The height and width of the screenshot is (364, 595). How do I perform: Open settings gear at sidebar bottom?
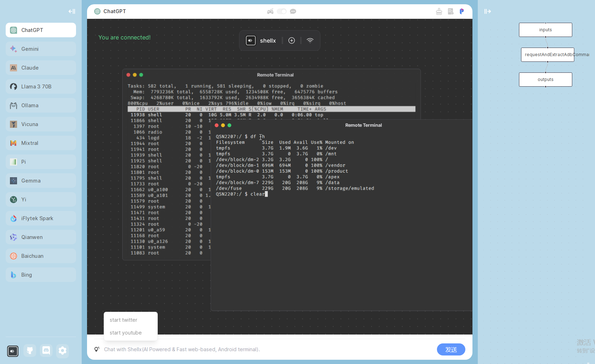pyautogui.click(x=63, y=351)
